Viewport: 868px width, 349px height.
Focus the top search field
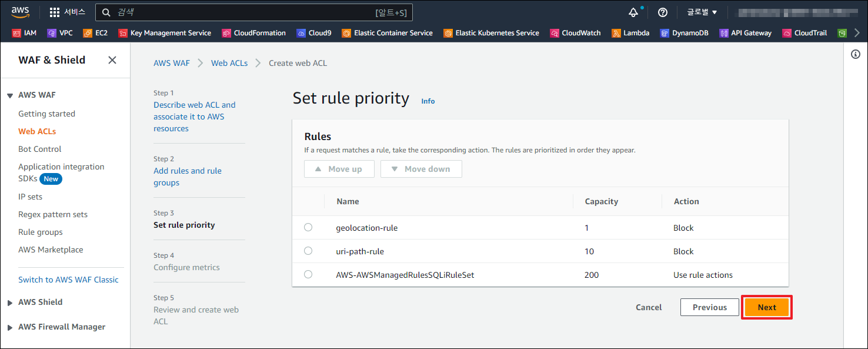(x=254, y=12)
